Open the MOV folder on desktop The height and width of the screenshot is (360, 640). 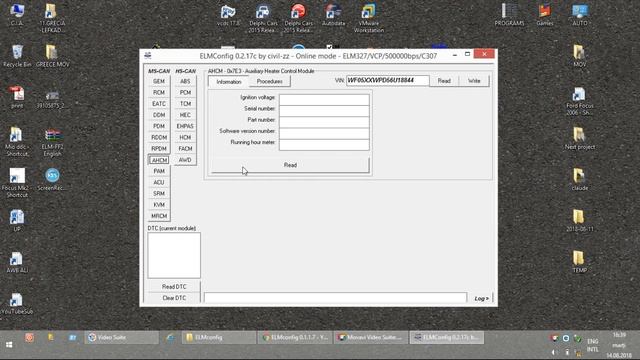(580, 56)
